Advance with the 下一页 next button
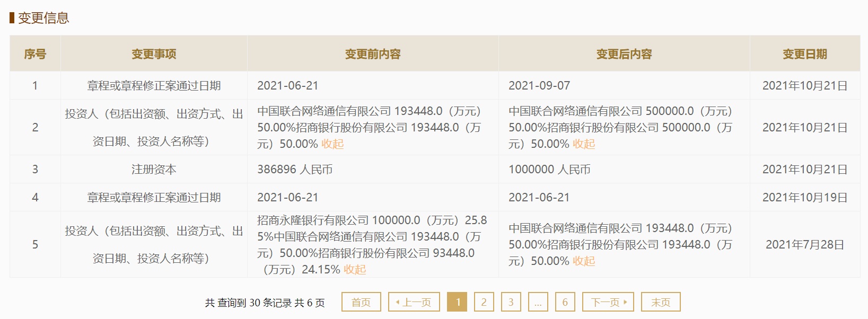Image resolution: width=868 pixels, height=319 pixels. pyautogui.click(x=608, y=302)
